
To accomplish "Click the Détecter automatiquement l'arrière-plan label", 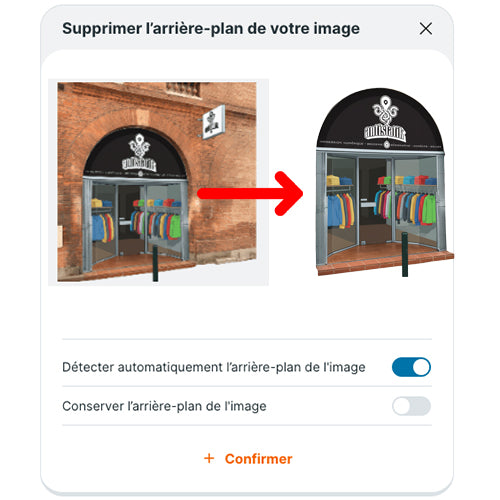I will coord(214,367).
